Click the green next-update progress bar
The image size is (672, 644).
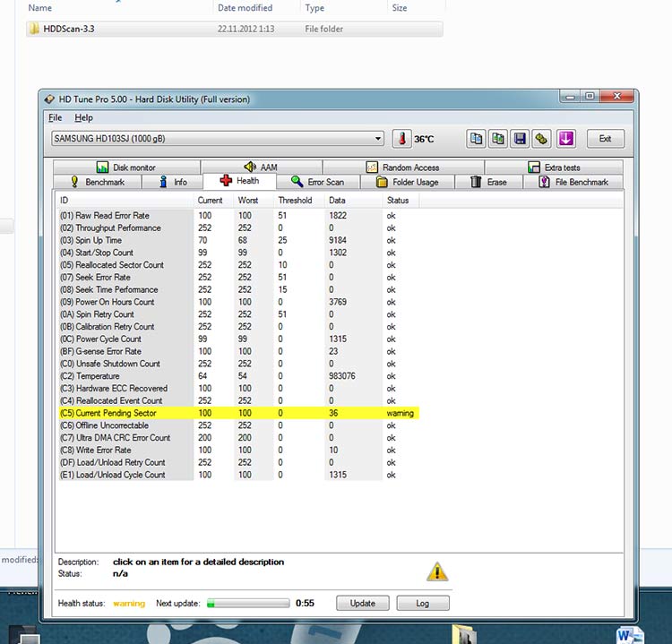[x=247, y=604]
